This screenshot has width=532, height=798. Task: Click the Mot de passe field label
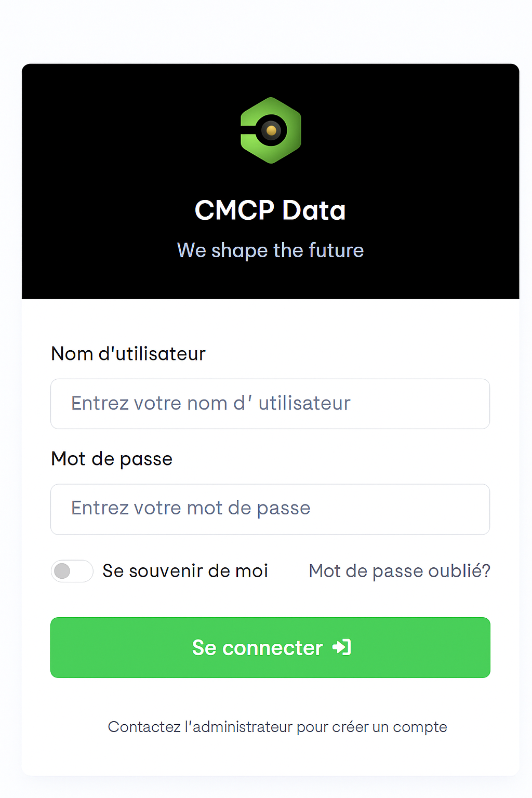point(112,459)
